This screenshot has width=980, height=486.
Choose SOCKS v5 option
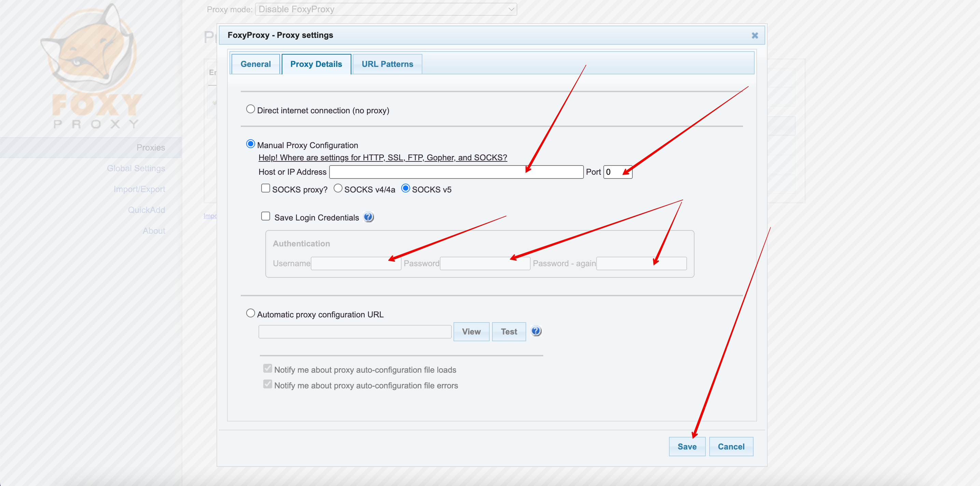pyautogui.click(x=406, y=188)
